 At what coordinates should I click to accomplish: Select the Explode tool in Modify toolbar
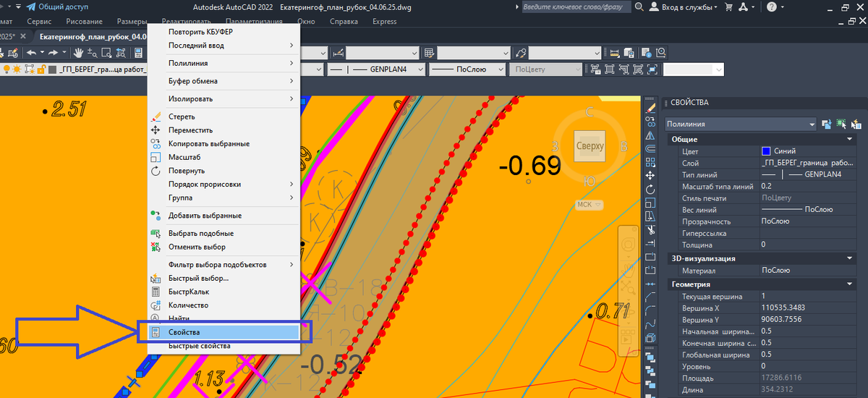tap(650, 337)
